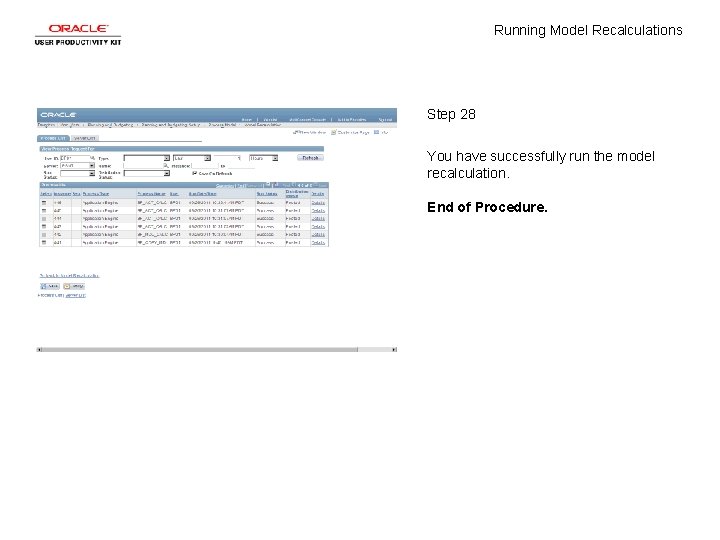Screen dimensions: 720x540
Task: Click the Save button
Action: pos(50,286)
